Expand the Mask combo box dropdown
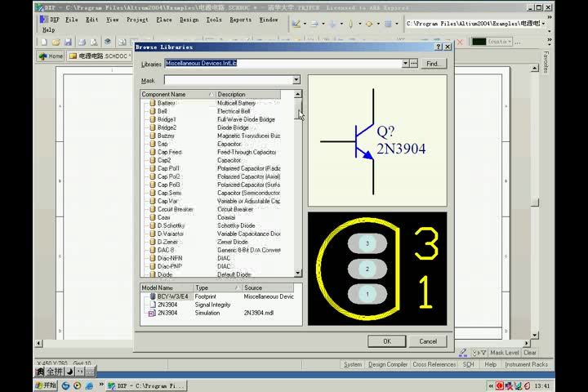Image resolution: width=588 pixels, height=392 pixels. point(296,80)
